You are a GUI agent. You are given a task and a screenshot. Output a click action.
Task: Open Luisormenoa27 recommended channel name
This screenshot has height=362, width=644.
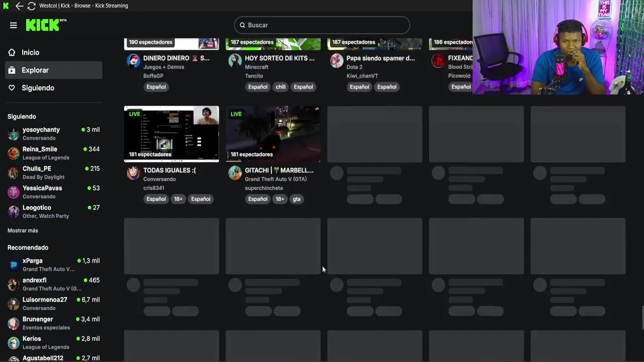[x=45, y=300]
